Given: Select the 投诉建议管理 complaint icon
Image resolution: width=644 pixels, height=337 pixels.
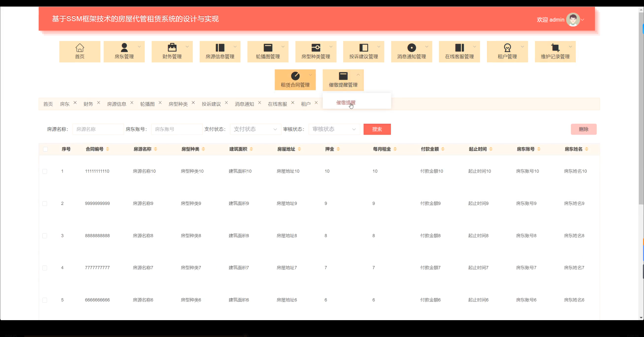Looking at the screenshot, I should click(364, 48).
